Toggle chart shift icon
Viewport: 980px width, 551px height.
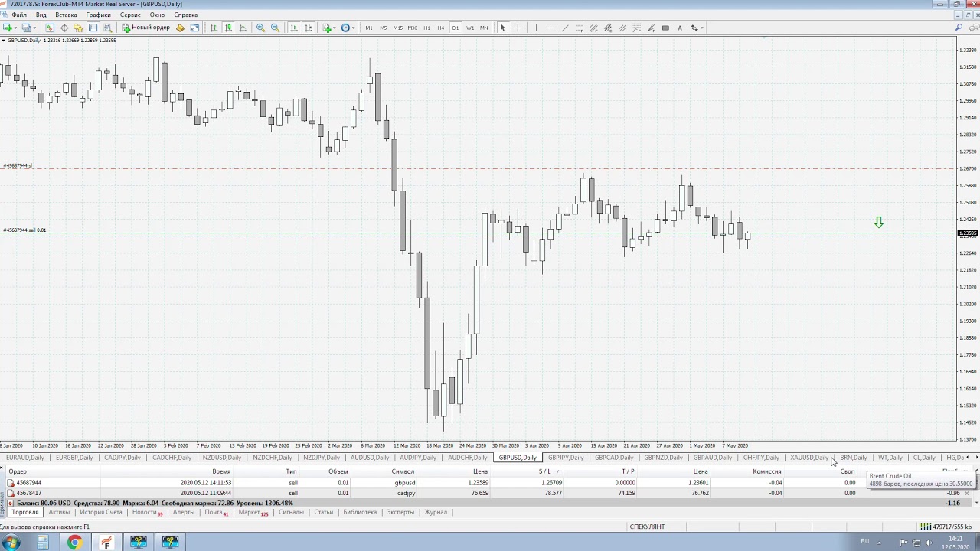click(x=309, y=28)
